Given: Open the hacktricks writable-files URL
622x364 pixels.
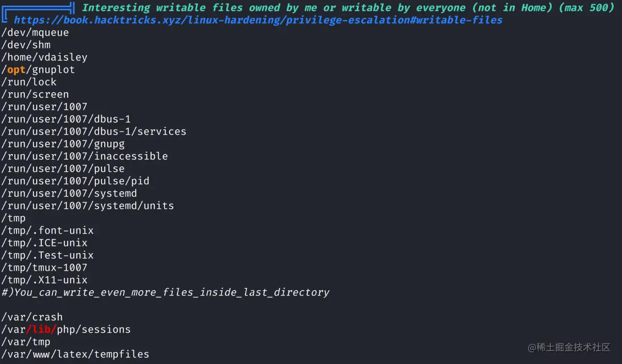Looking at the screenshot, I should [258, 20].
